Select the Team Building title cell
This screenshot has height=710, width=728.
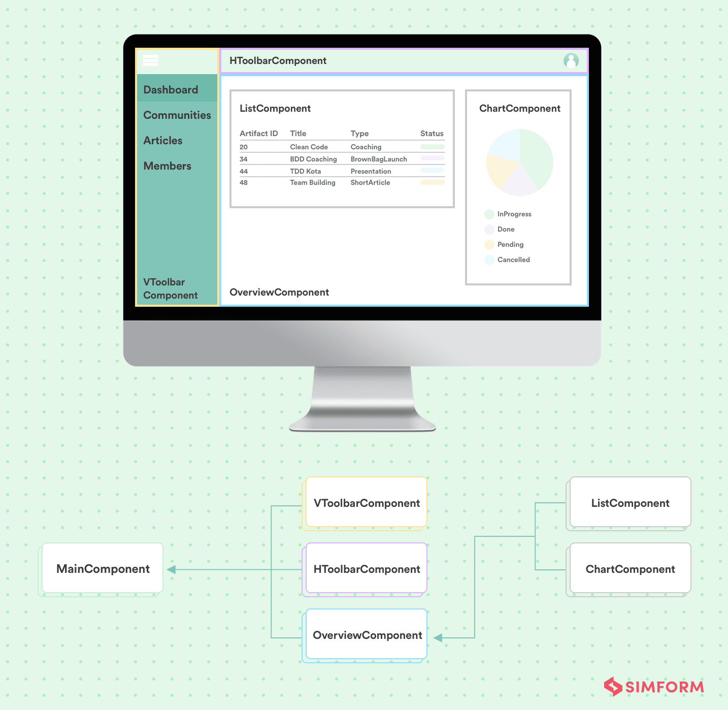(x=313, y=182)
